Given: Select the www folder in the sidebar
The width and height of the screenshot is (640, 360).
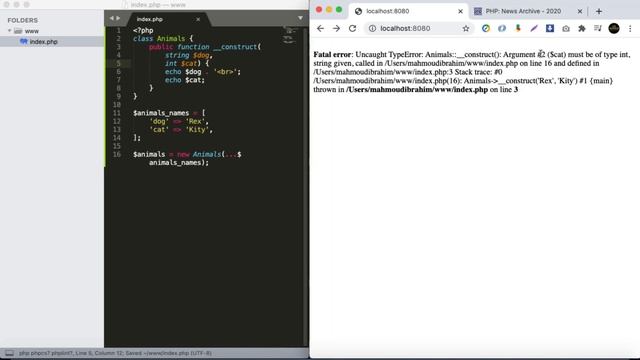Looking at the screenshot, I should point(31,31).
